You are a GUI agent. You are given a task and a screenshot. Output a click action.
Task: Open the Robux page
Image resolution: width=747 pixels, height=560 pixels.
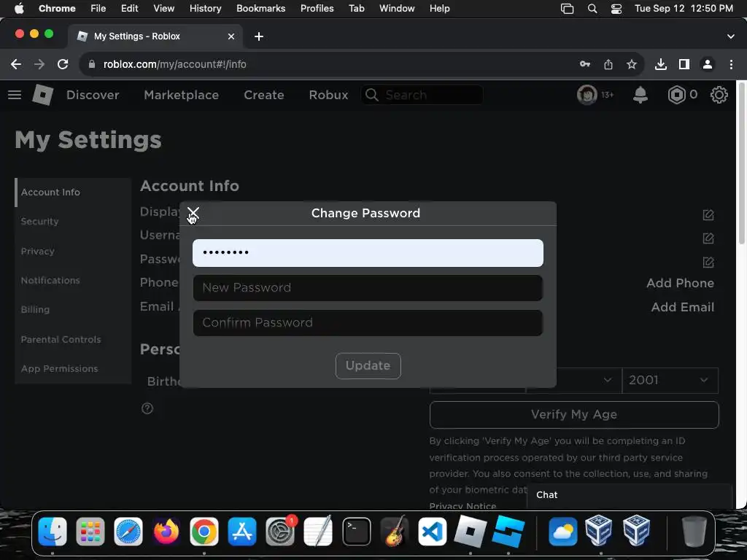tap(328, 95)
